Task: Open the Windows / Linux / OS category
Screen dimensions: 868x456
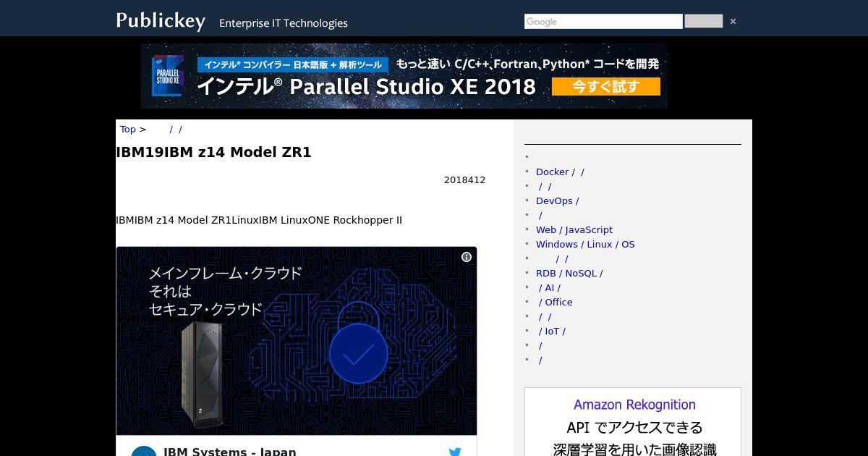Action: pyautogui.click(x=585, y=245)
